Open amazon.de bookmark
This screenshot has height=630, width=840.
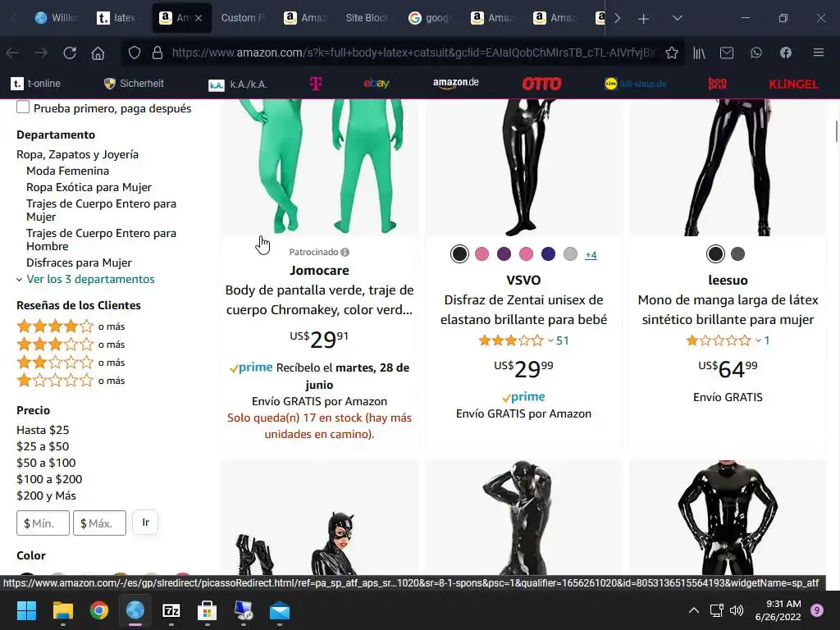456,83
